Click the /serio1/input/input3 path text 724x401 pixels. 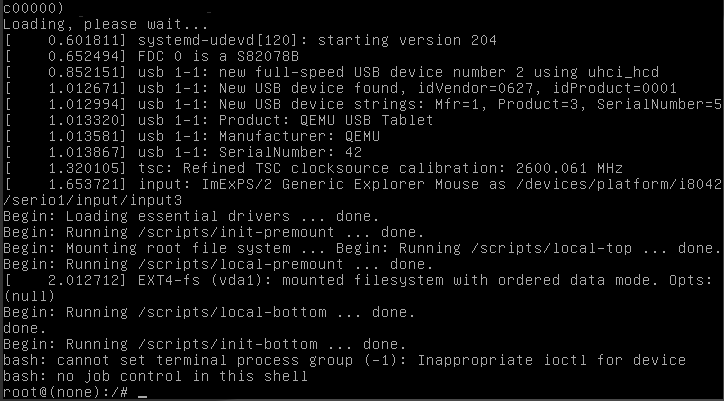coord(92,200)
